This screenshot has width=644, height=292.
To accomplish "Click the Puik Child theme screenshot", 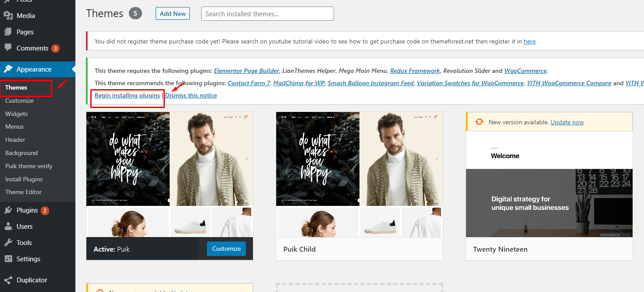I will click(x=359, y=174).
